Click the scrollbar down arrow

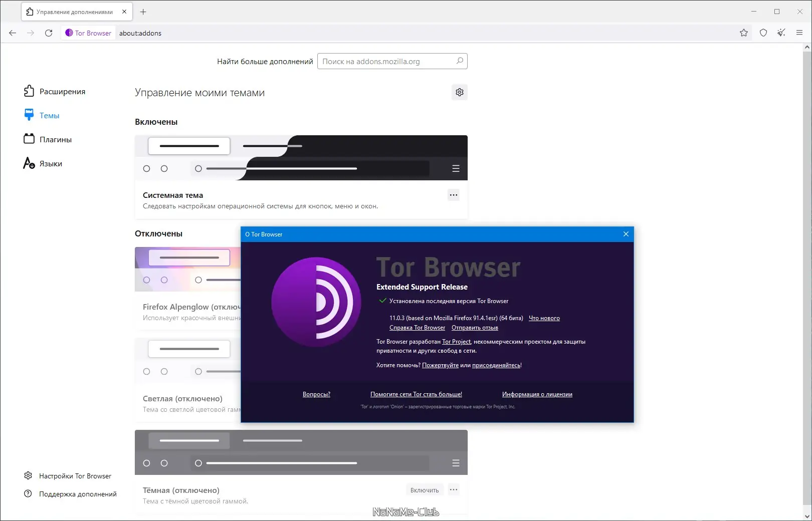pos(807,516)
